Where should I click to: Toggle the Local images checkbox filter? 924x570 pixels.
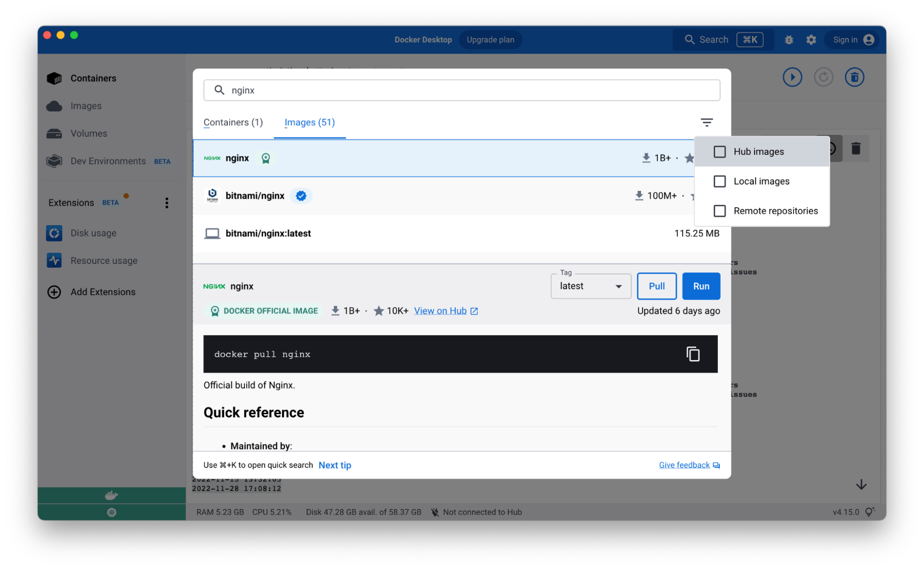(x=719, y=181)
